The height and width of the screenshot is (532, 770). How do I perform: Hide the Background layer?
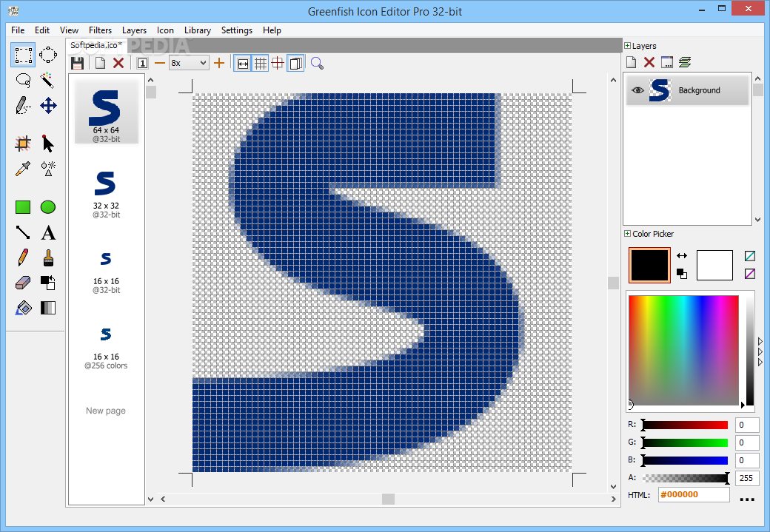coord(637,90)
